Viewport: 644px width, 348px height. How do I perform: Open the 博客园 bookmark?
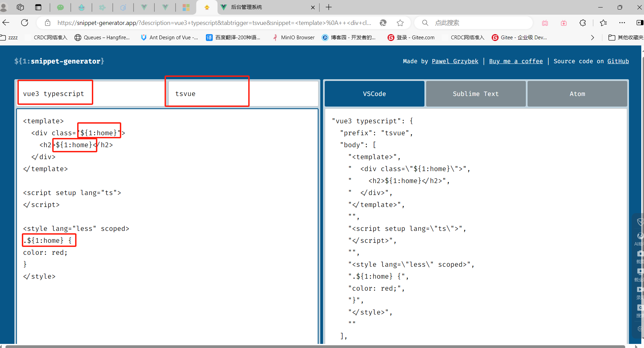point(349,38)
